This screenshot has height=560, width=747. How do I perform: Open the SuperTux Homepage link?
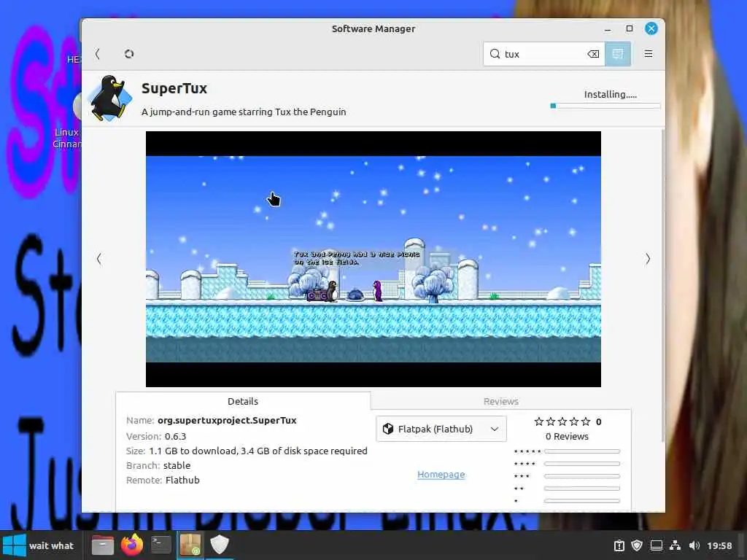pos(441,474)
